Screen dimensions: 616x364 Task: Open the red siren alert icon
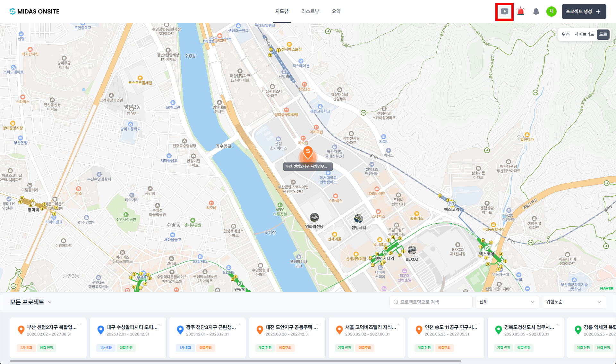pyautogui.click(x=520, y=12)
